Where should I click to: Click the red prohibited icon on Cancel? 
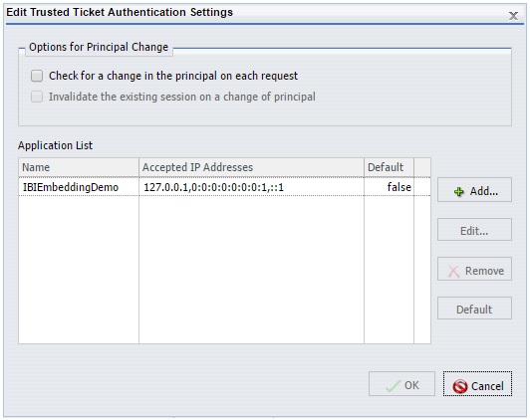460,386
